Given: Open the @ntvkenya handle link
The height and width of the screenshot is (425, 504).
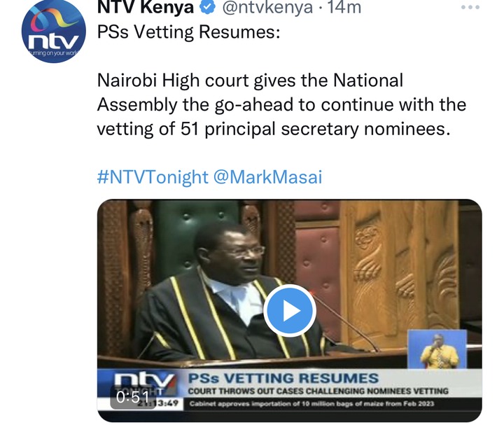Looking at the screenshot, I should click(x=267, y=7).
